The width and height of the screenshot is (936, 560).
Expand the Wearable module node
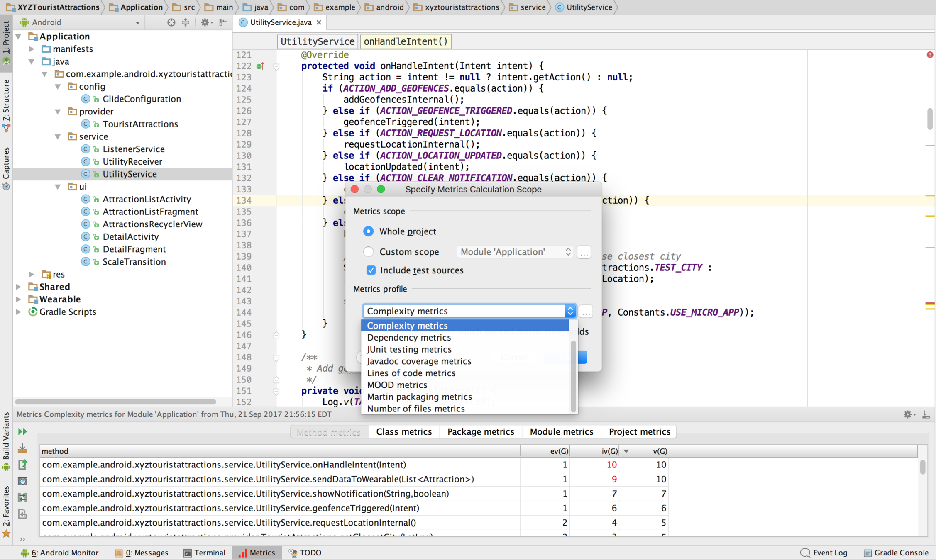click(19, 299)
